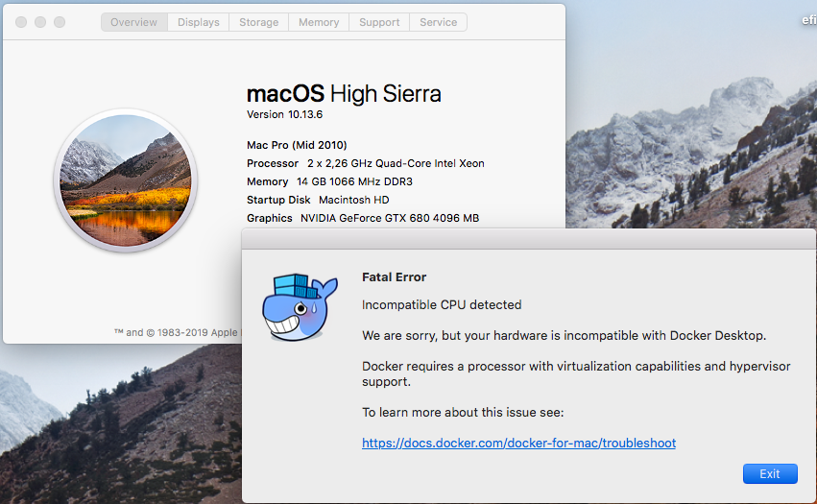Click the memory value '14 GB 1066 MHz DDR3'

[x=355, y=181]
